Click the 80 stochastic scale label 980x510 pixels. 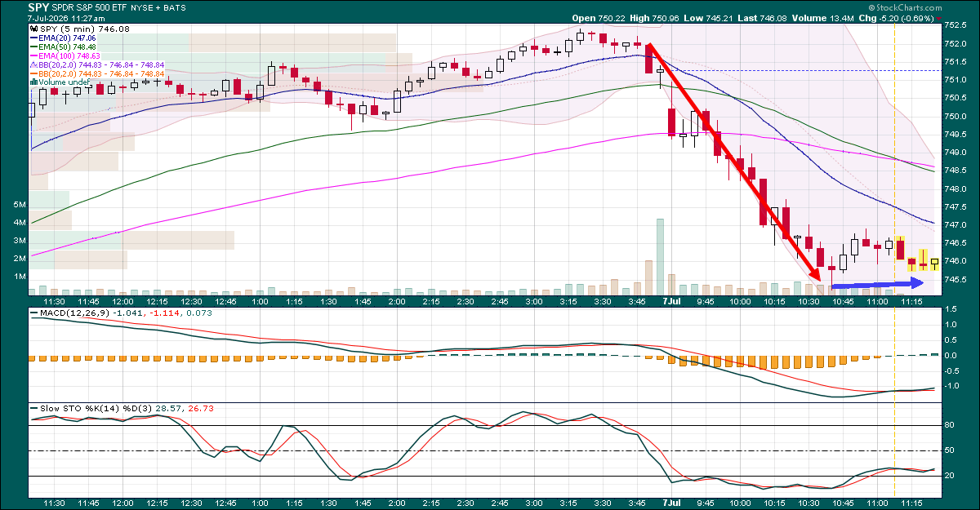[949, 425]
